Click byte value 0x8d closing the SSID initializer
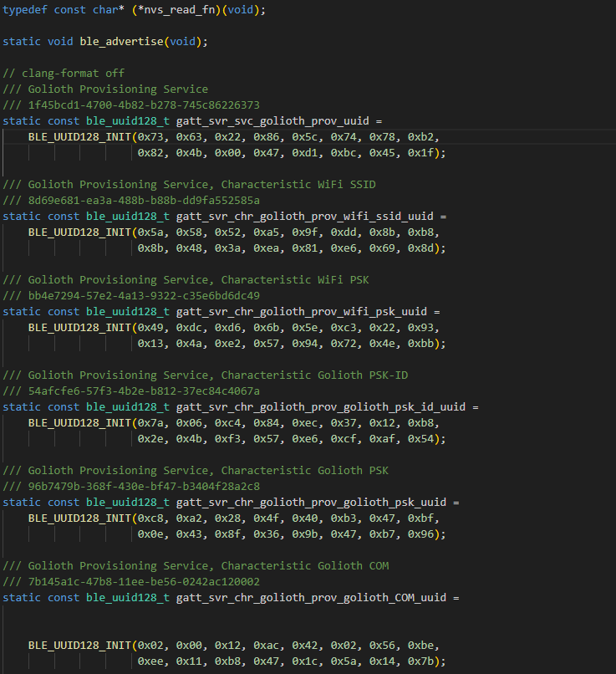Image resolution: width=616 pixels, height=674 pixels. click(x=420, y=248)
